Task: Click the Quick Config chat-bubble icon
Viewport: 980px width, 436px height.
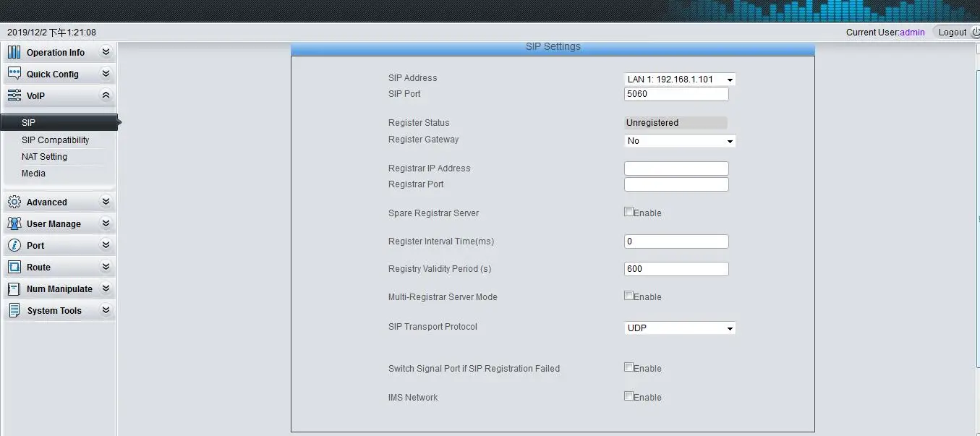Action: click(14, 74)
